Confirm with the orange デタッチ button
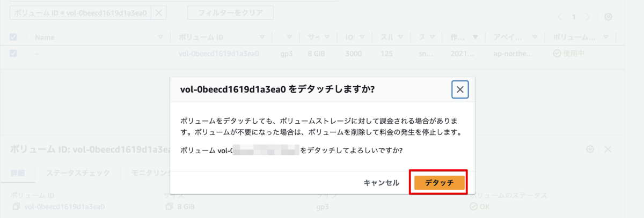The image size is (644, 218). [x=440, y=183]
